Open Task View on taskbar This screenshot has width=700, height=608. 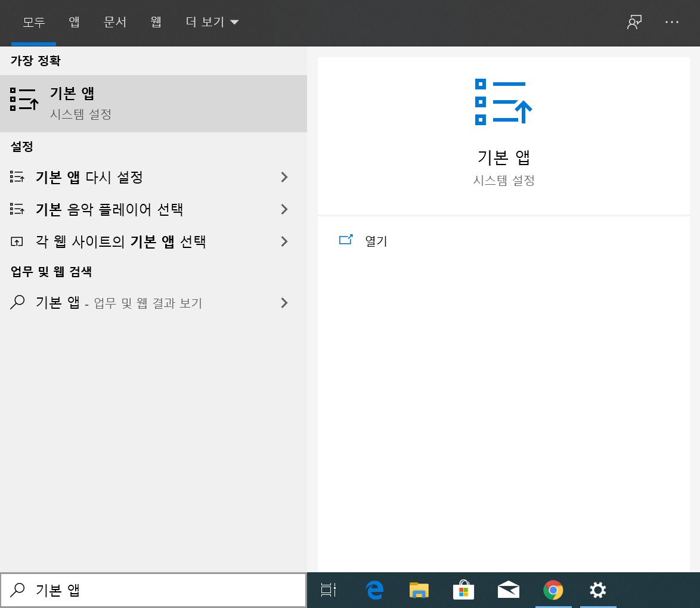click(329, 590)
